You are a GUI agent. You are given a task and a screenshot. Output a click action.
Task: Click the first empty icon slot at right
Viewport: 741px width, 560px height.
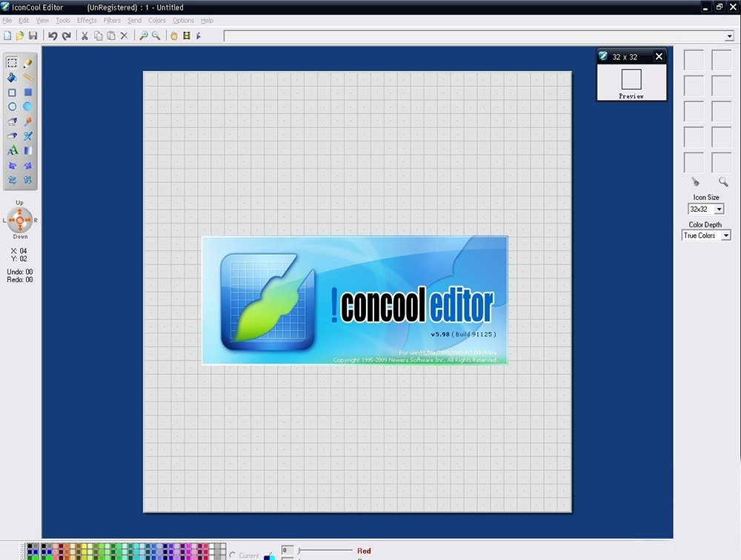click(694, 60)
